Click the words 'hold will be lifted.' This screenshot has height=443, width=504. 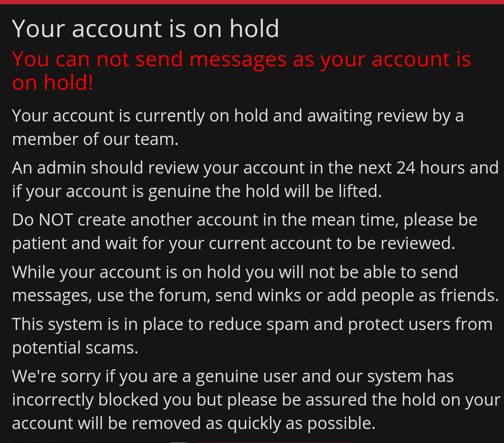(x=314, y=191)
